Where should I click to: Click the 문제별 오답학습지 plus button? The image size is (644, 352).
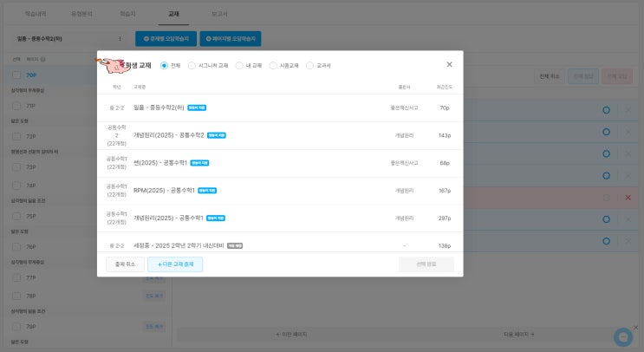point(165,39)
